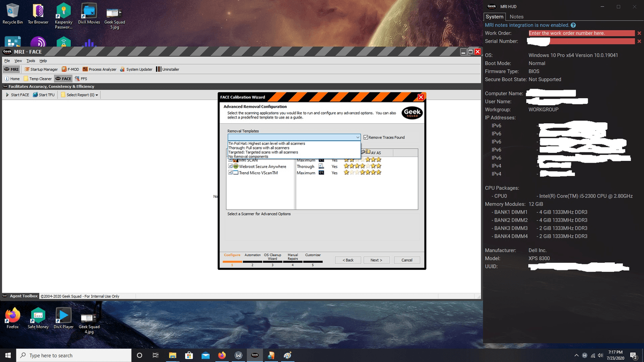
Task: Click the Work Order input field
Action: [581, 33]
